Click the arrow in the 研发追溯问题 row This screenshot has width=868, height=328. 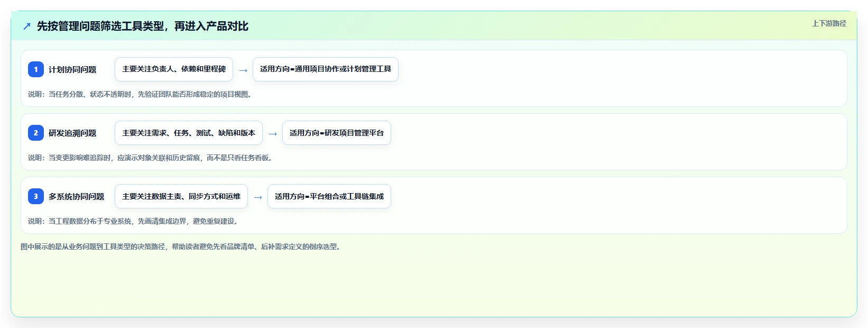click(x=273, y=134)
